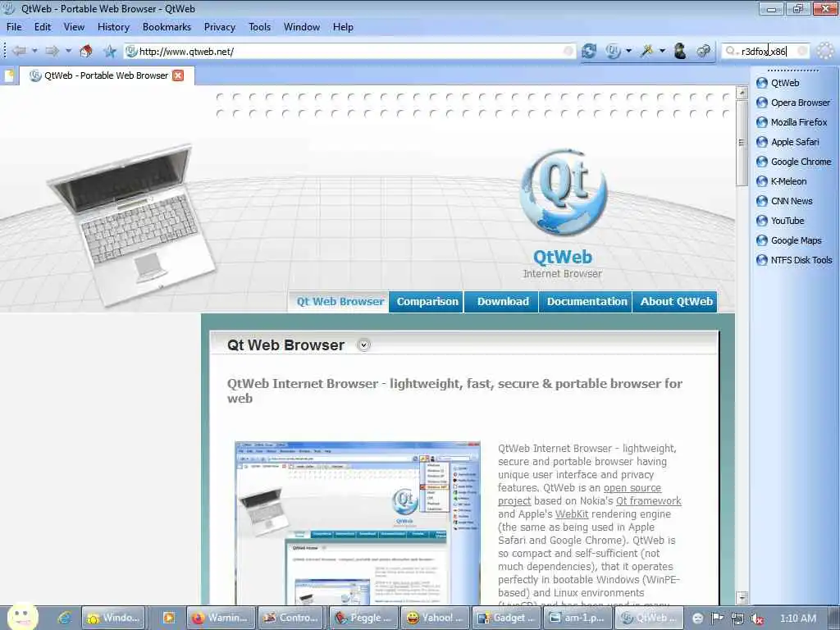
Task: Toggle private browsing figure icon
Action: (x=680, y=52)
